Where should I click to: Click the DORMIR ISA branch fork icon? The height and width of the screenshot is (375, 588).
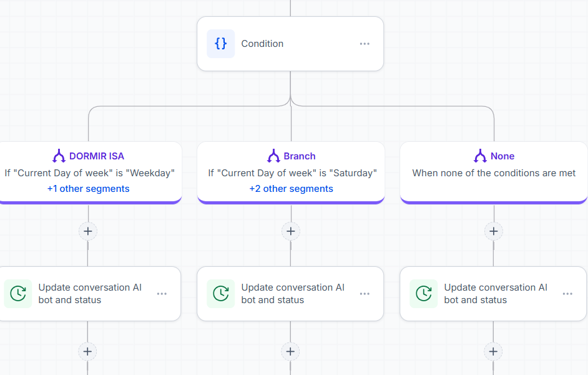pos(59,156)
